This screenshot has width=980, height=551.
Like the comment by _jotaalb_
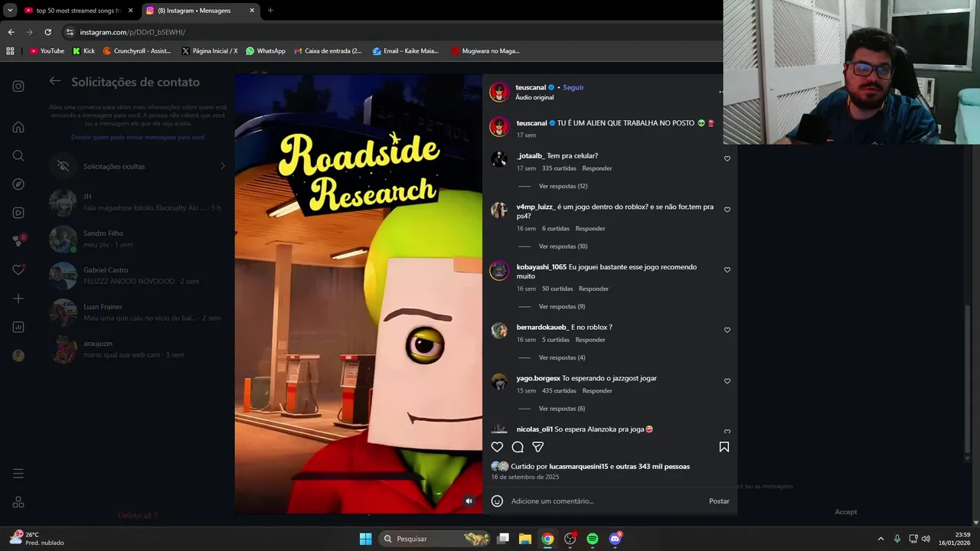727,159
